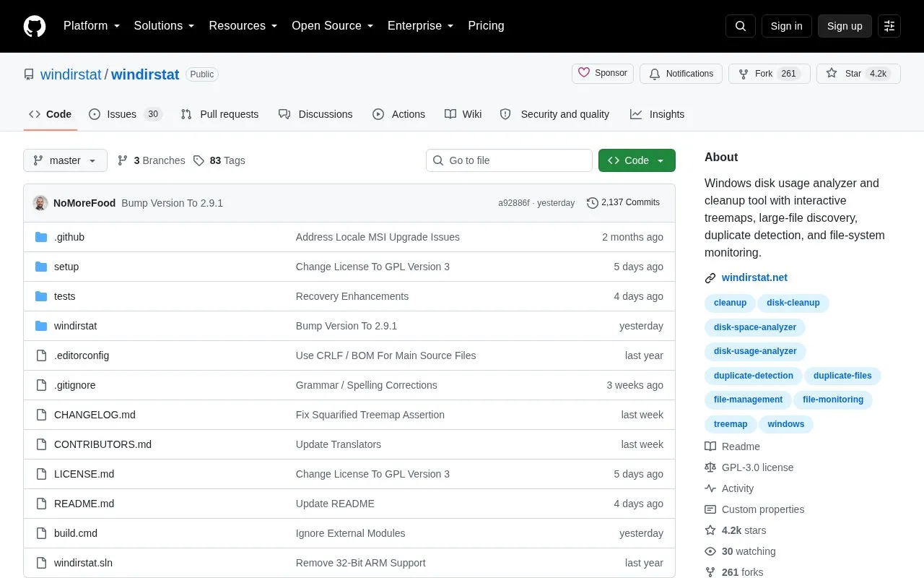The width and height of the screenshot is (924, 578).
Task: Focus the Go to file field
Action: 509,160
